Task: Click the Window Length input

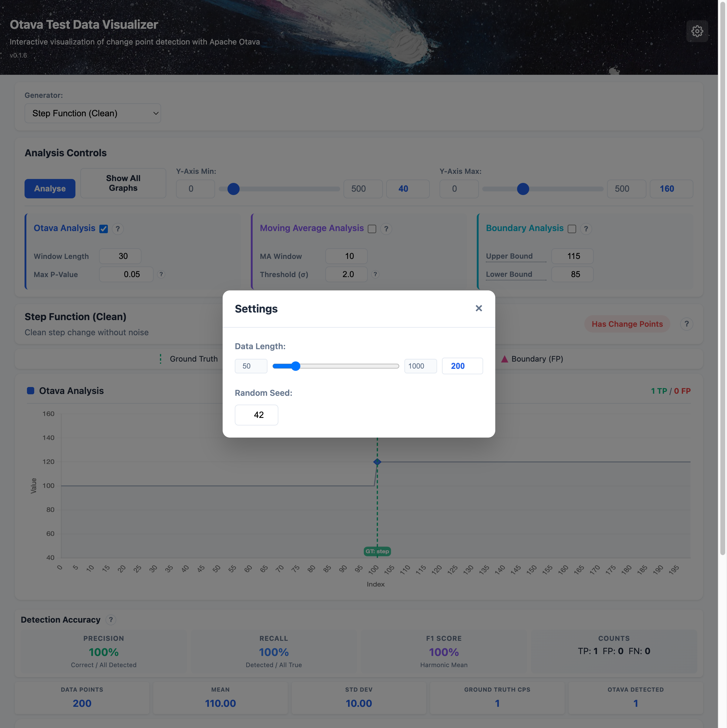Action: (x=120, y=256)
